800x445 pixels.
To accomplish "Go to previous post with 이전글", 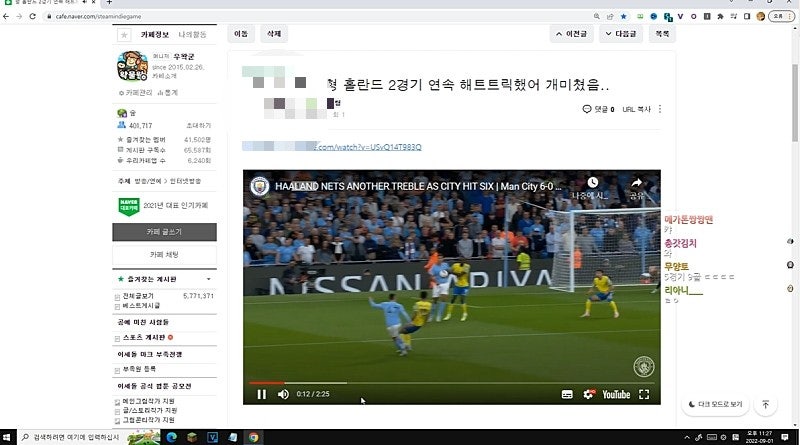I will (571, 34).
